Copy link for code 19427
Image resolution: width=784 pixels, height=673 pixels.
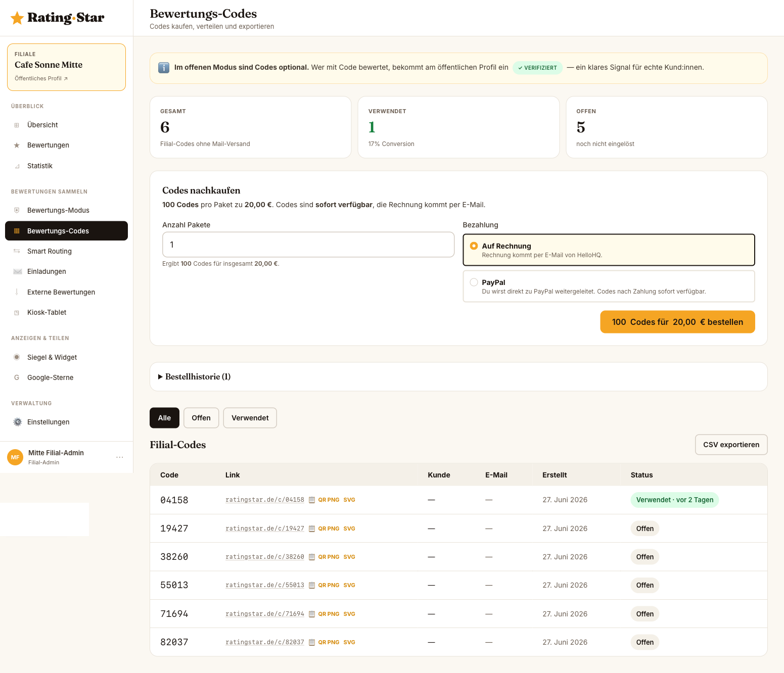coord(312,528)
